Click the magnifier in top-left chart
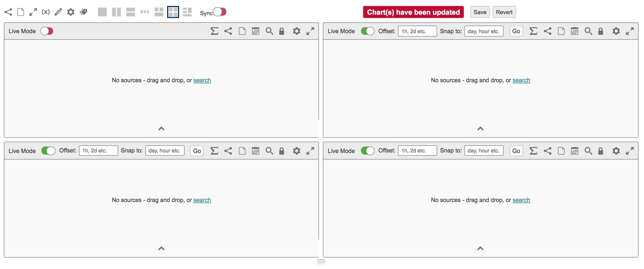 (269, 31)
